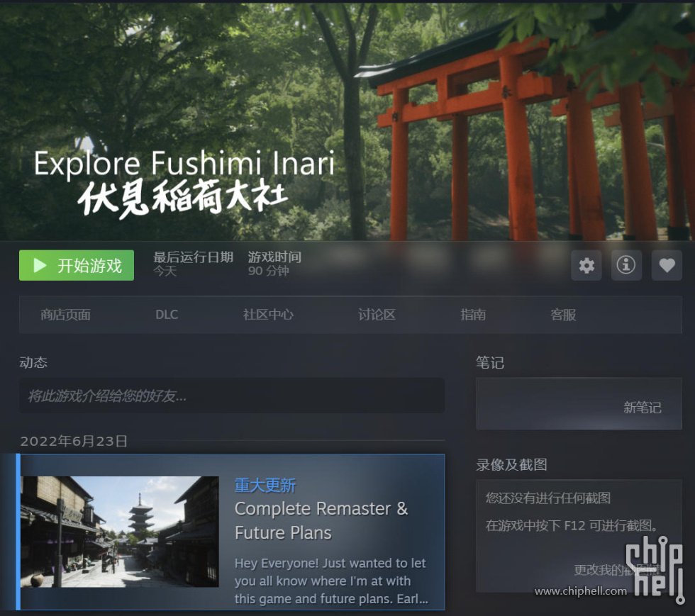
Task: Open the game settings gear icon
Action: [x=586, y=265]
